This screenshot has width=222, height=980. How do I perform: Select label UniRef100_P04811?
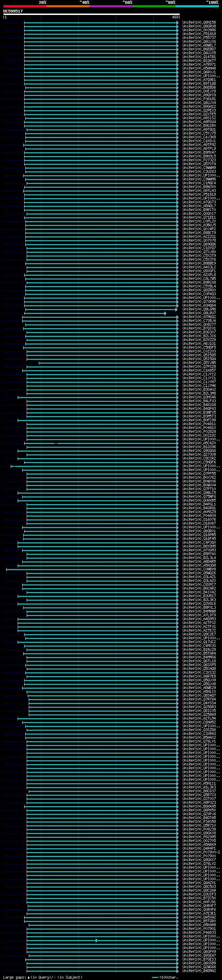tap(199, 424)
